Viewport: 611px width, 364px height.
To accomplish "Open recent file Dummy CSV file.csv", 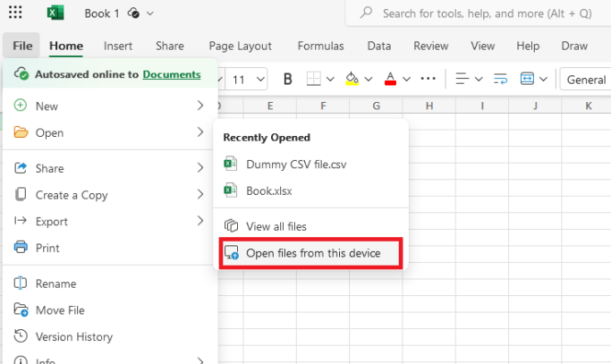I will click(x=310, y=165).
